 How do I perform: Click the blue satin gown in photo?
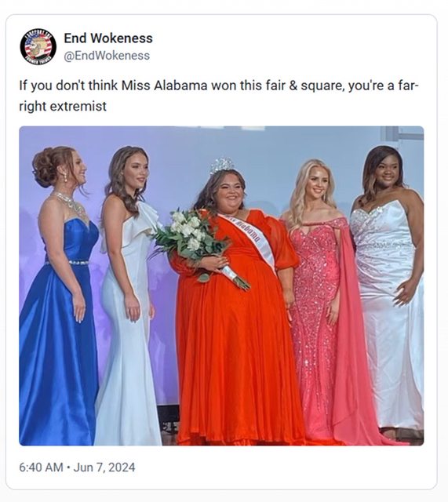[59, 333]
